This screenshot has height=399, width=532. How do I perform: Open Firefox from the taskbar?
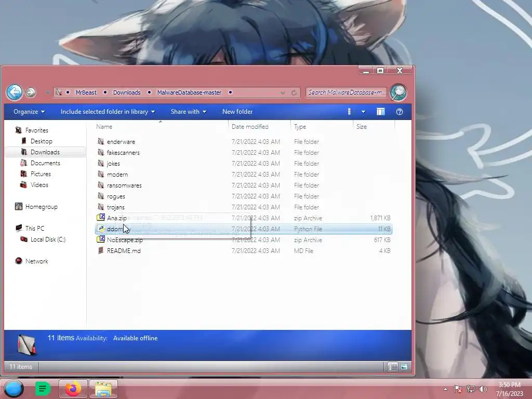tap(73, 389)
